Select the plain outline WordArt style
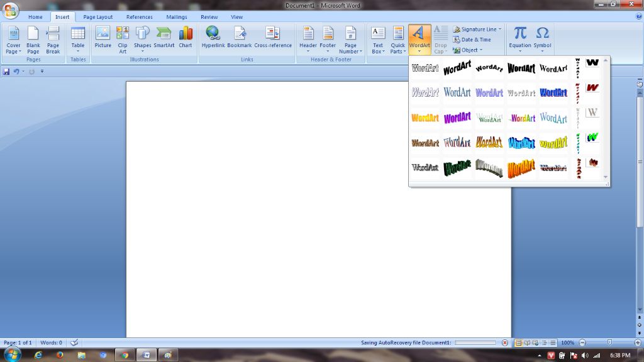The width and height of the screenshot is (644, 362). 425,68
